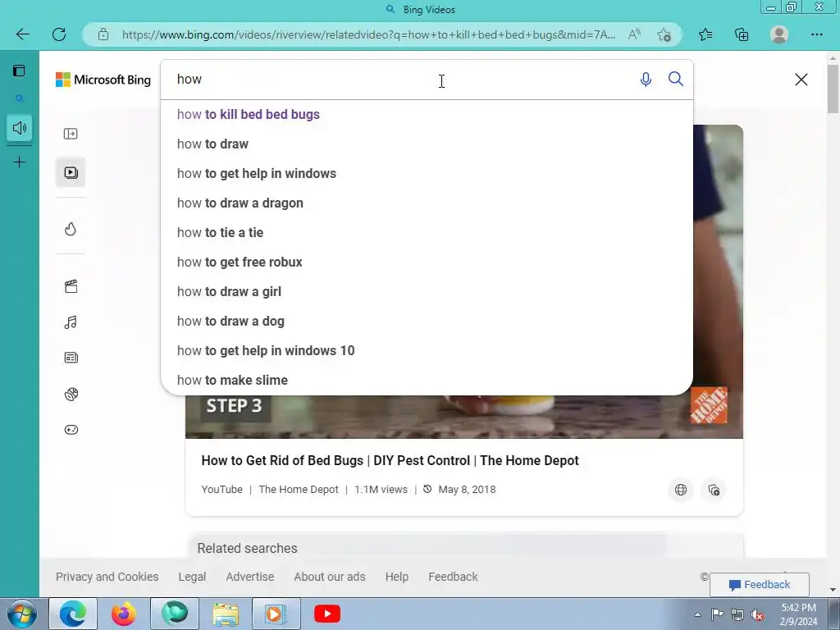The width and height of the screenshot is (840, 630).
Task: Click the browser back arrow
Action: [22, 34]
